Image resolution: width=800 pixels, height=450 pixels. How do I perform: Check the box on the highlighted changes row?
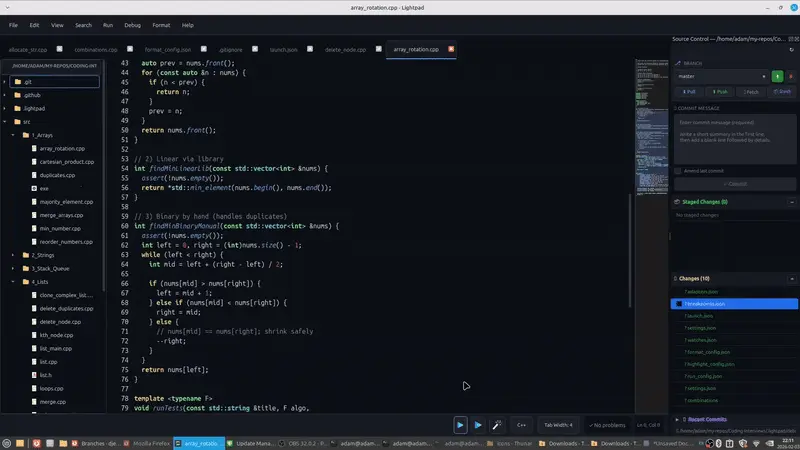coord(679,304)
